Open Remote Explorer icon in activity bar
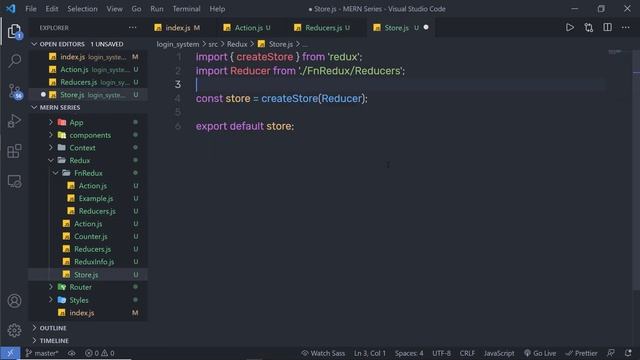The height and width of the screenshot is (360, 640). point(14,181)
